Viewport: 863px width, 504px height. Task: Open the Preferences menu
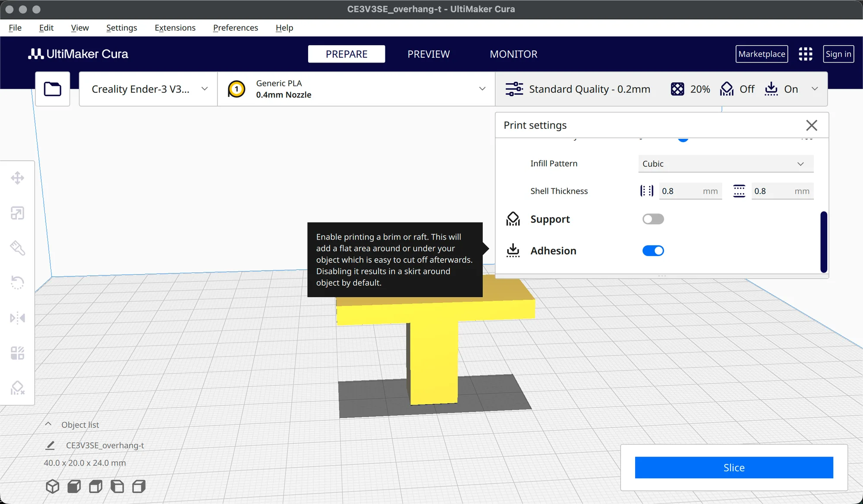click(236, 28)
